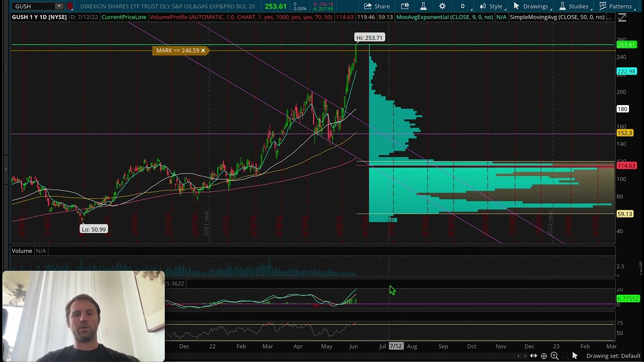Click the red 114.63 price axis label
Viewport: 644px width, 362px height.
(626, 166)
